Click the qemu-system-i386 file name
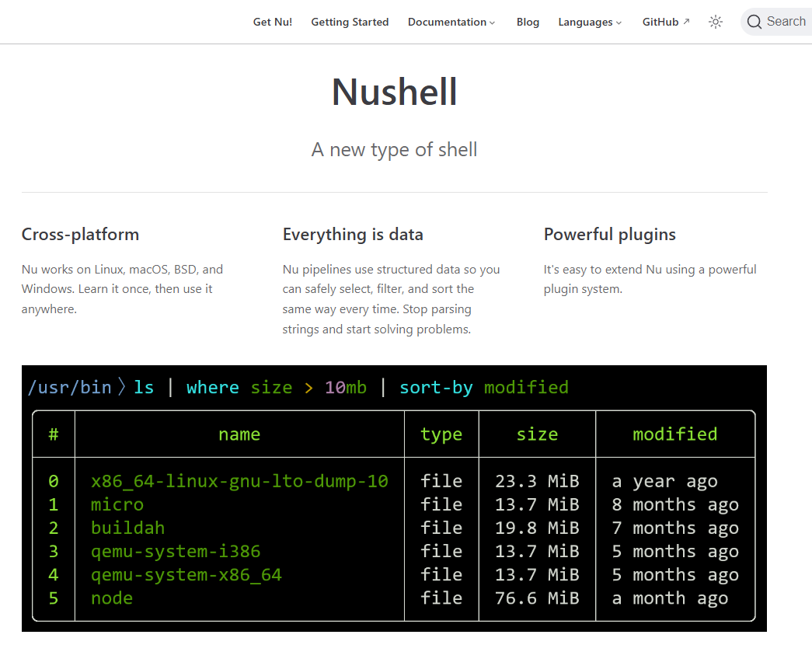812x652 pixels. pyautogui.click(x=176, y=551)
